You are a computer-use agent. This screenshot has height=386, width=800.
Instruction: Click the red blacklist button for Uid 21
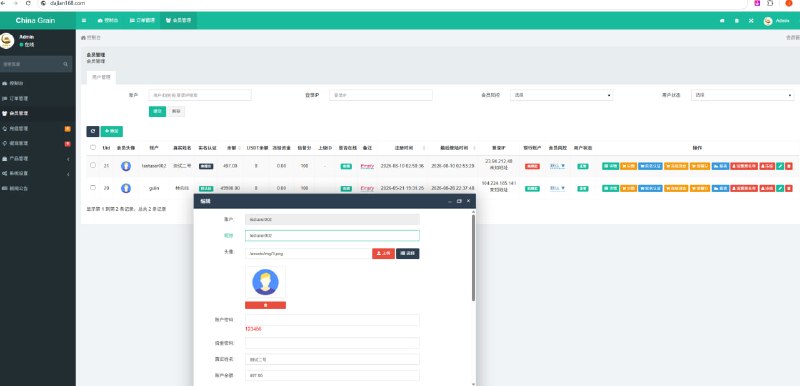744,166
